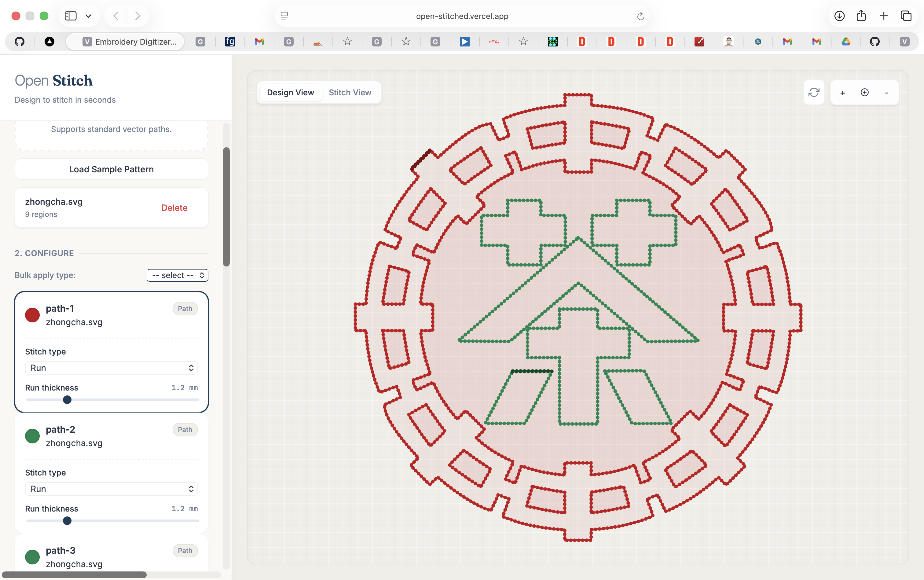The image size is (924, 580).
Task: Click the browser address bar
Action: [x=462, y=16]
